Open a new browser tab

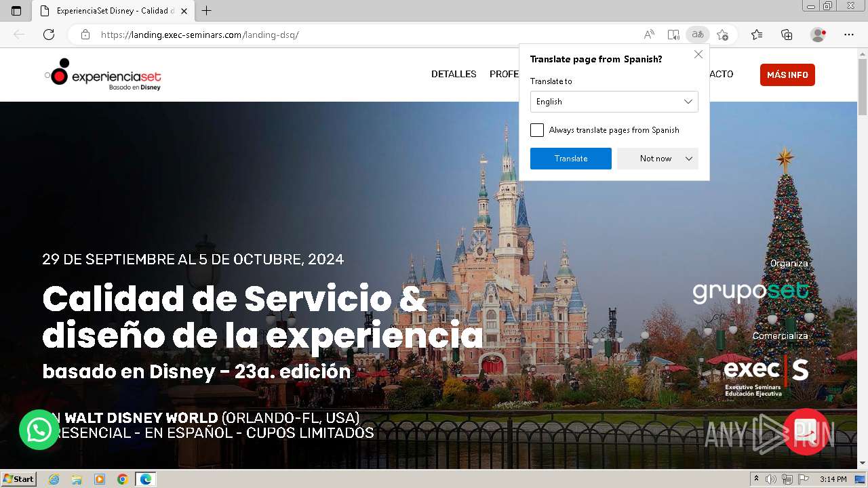207,11
